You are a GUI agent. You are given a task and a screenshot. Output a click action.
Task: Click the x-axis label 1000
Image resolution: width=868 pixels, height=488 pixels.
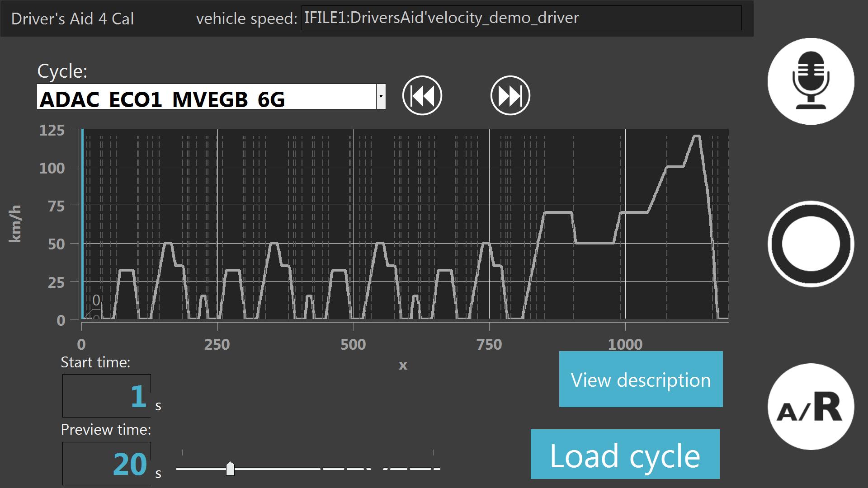(x=625, y=345)
